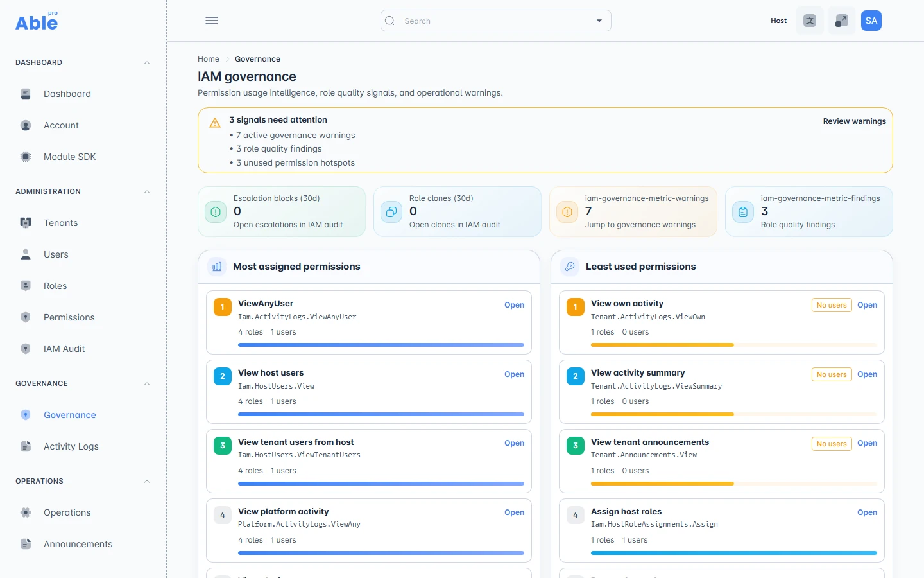Click the Jump to governance warnings card
The image size is (924, 578).
(633, 212)
